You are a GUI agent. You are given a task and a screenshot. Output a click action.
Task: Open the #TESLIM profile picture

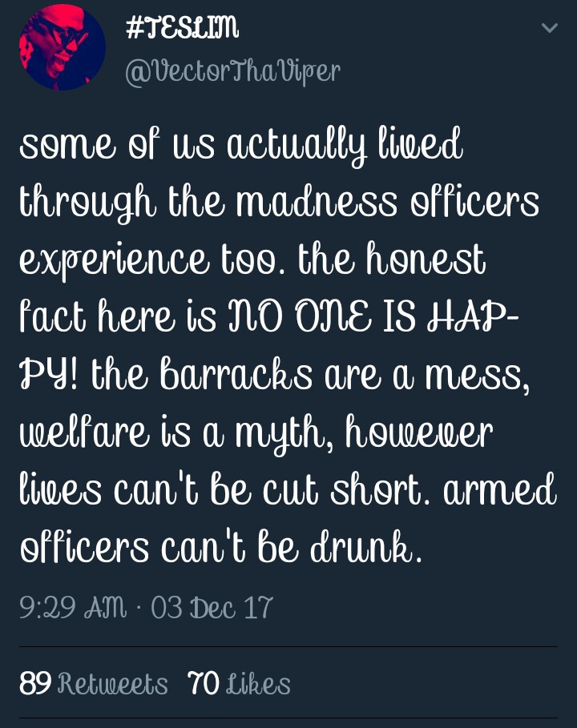tap(63, 47)
